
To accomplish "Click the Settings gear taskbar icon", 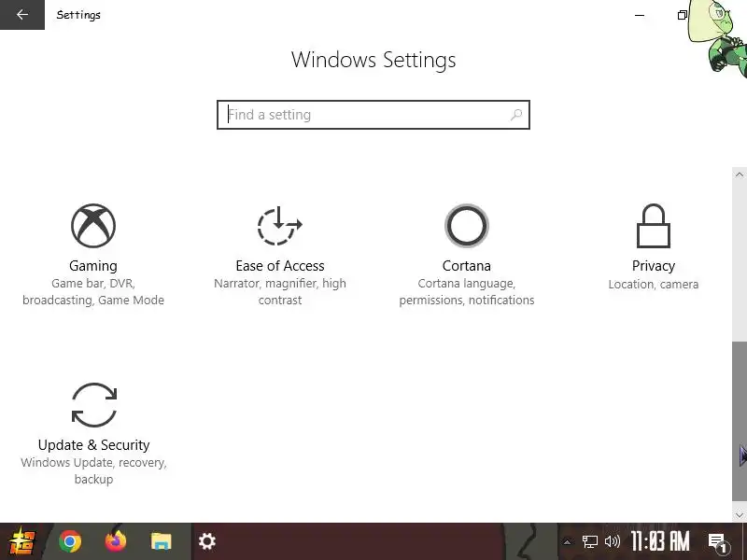I will (x=207, y=541).
